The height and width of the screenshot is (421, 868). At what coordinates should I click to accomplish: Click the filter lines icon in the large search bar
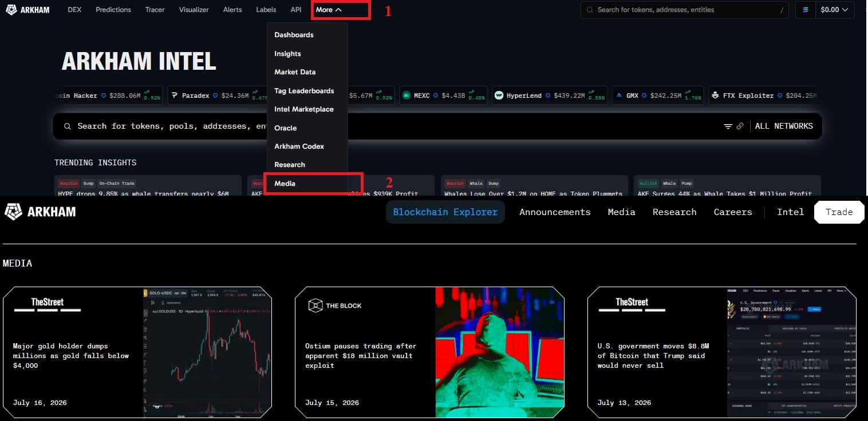click(728, 126)
